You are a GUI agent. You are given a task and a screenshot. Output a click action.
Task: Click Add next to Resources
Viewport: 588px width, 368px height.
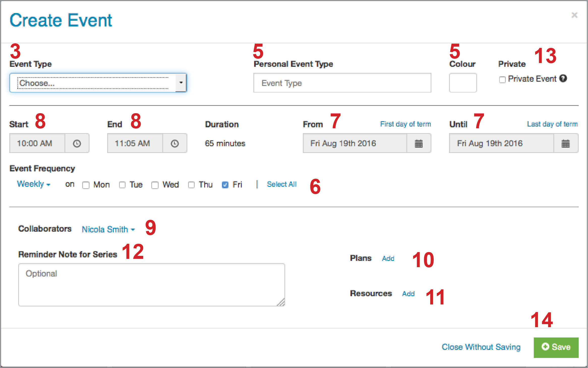click(x=408, y=294)
